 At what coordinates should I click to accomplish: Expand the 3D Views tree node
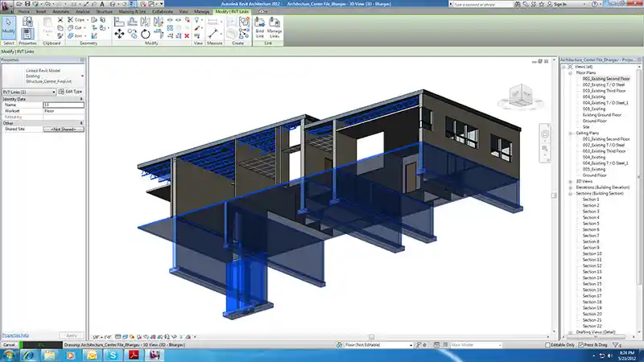tap(571, 182)
